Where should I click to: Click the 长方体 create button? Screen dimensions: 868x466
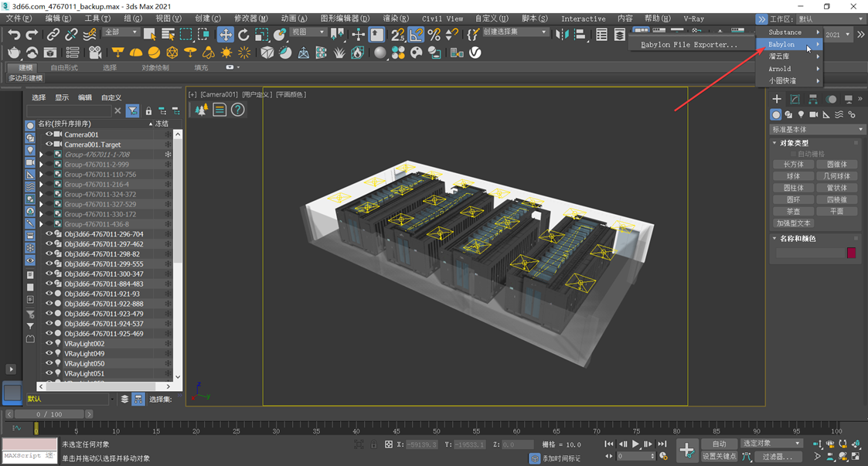794,165
